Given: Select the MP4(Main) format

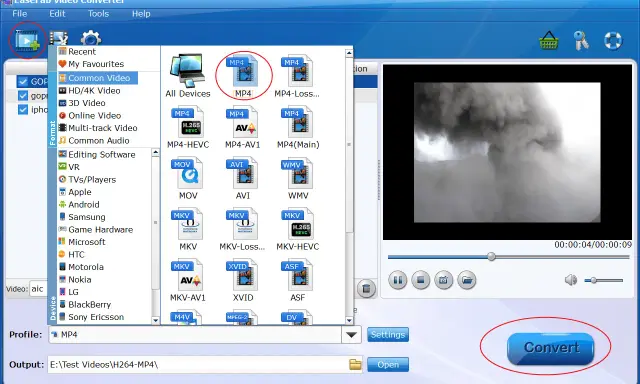Looking at the screenshot, I should (298, 127).
